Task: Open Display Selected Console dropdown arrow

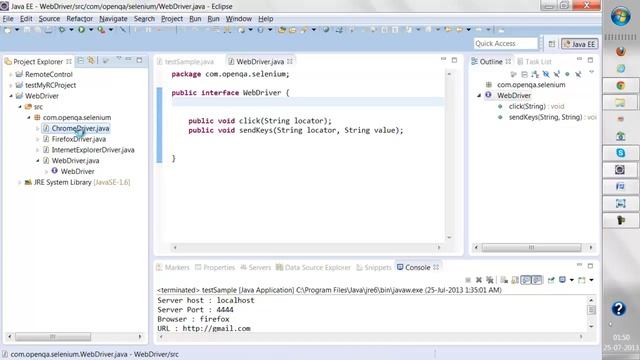Action: pyautogui.click(x=571, y=280)
